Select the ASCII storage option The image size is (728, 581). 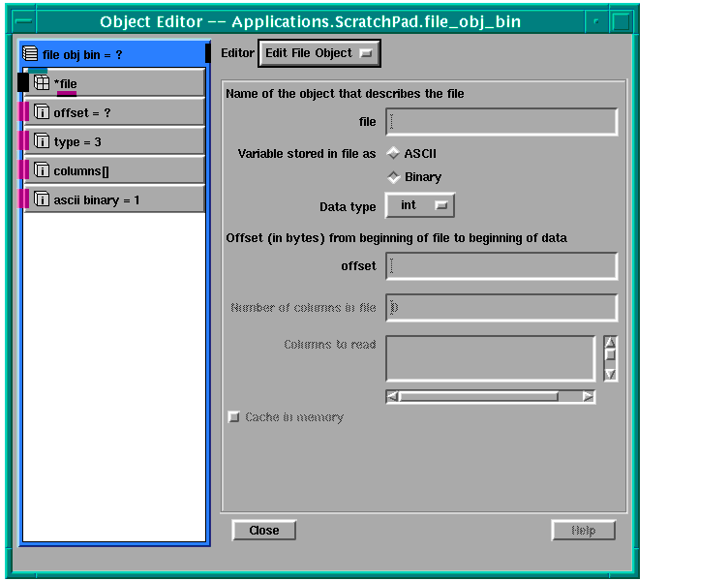394,153
